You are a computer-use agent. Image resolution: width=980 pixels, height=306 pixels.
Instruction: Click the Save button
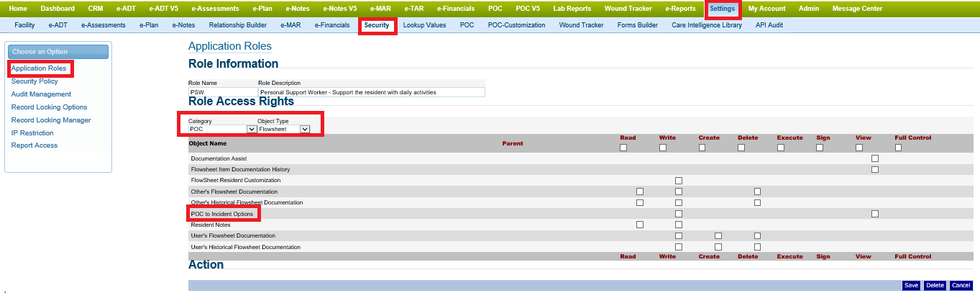911,285
